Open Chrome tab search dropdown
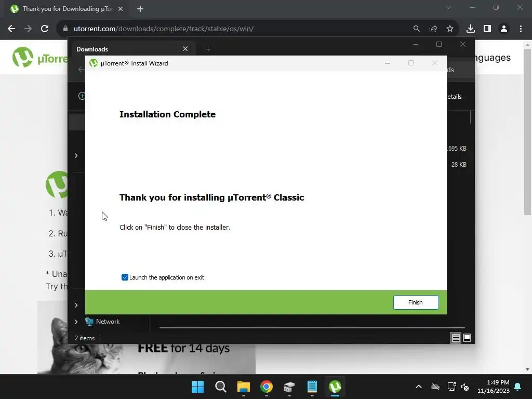 (x=448, y=7)
